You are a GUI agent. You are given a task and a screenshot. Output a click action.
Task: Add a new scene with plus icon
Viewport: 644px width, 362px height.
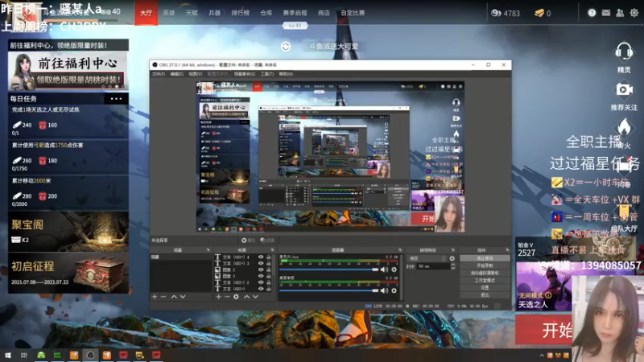(155, 296)
